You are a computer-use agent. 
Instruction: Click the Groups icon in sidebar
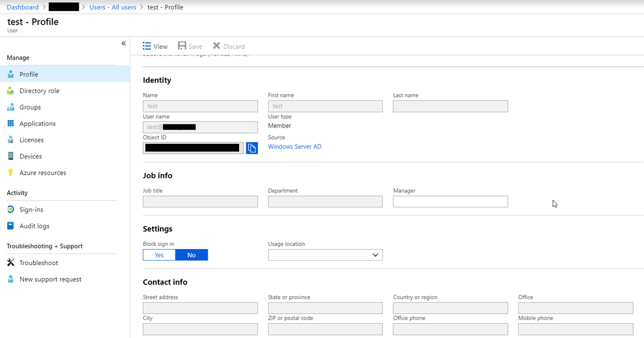pyautogui.click(x=11, y=107)
